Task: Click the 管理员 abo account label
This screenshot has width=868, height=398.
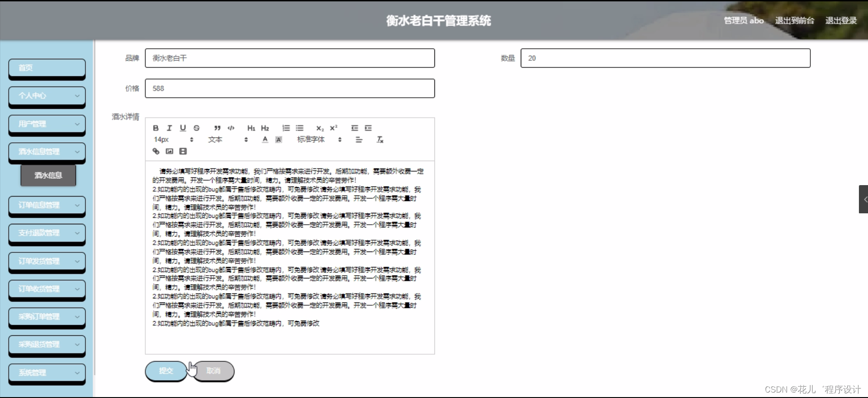Action: (x=743, y=20)
